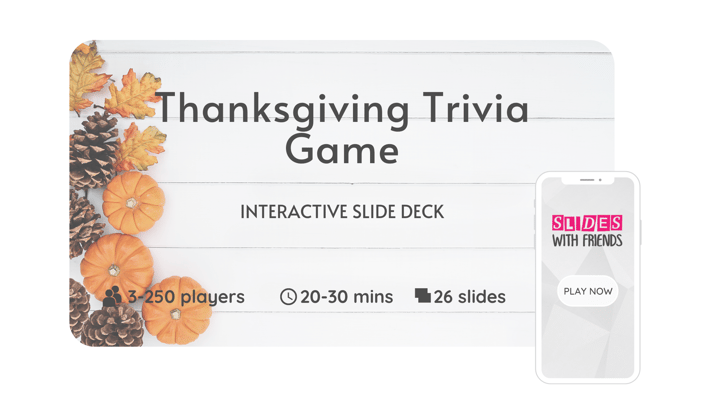Click the top orange pumpkin image
Viewport: 711px width, 400px height.
[x=133, y=202]
